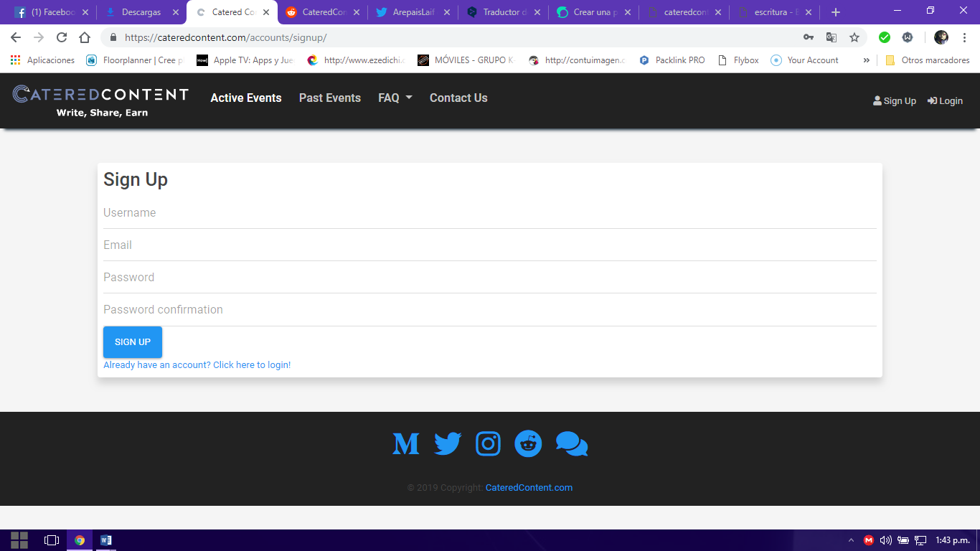The height and width of the screenshot is (551, 980).
Task: Click 'Already have an account? Click here to login!'
Action: pos(197,365)
